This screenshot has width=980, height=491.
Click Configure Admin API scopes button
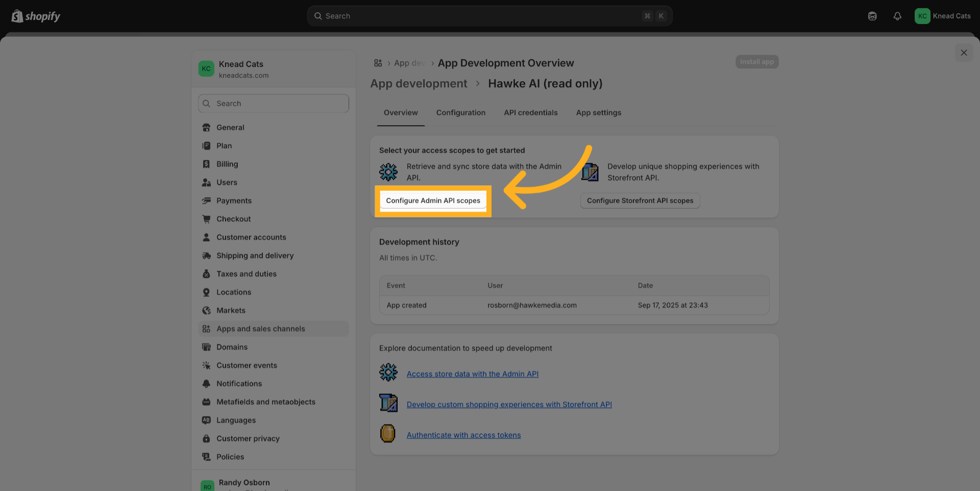(433, 201)
